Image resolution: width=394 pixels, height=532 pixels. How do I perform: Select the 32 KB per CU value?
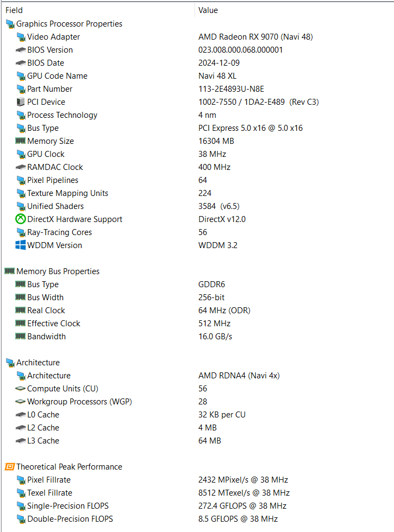tap(222, 415)
